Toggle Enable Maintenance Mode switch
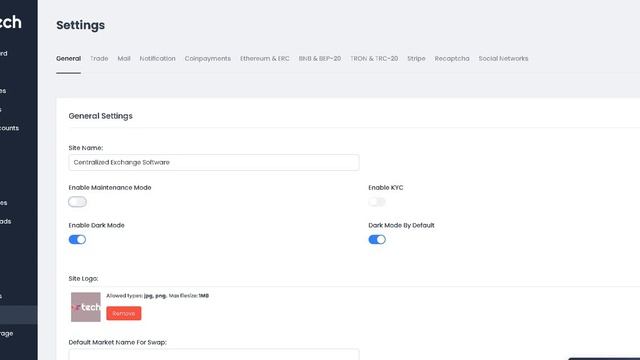 point(77,202)
